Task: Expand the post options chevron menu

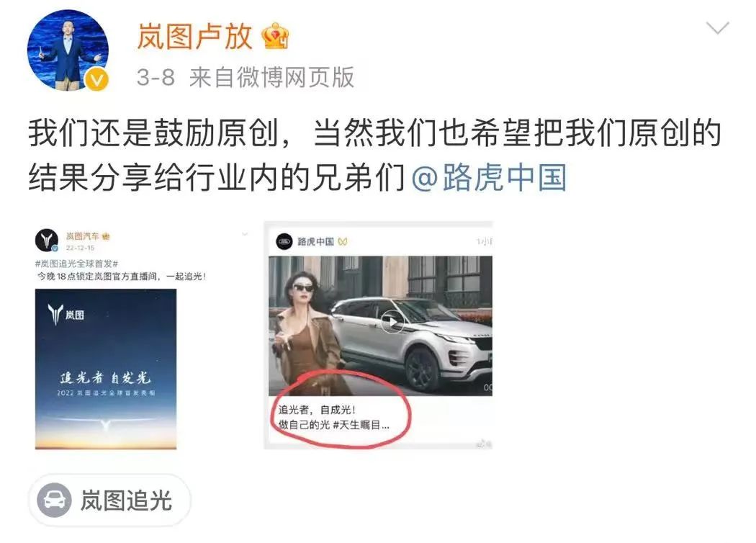Action: pos(717,28)
